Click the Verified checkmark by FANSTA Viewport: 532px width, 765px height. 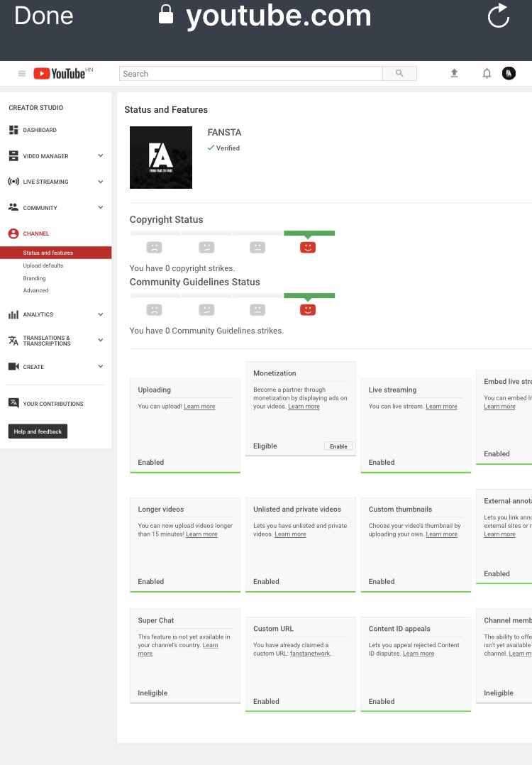point(211,148)
